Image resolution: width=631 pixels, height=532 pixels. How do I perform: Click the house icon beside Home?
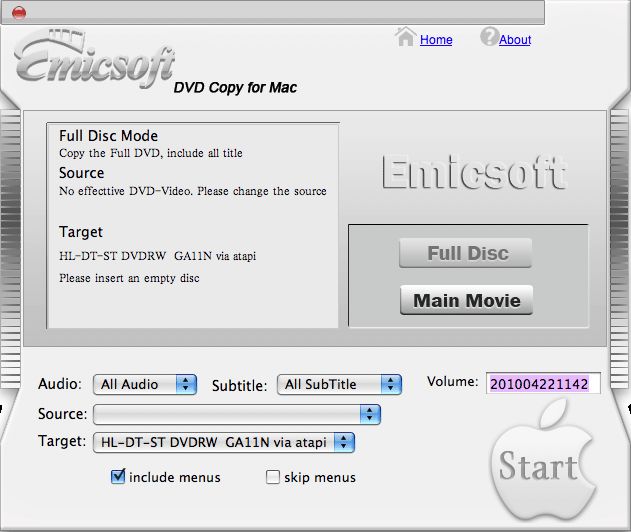pyautogui.click(x=406, y=37)
